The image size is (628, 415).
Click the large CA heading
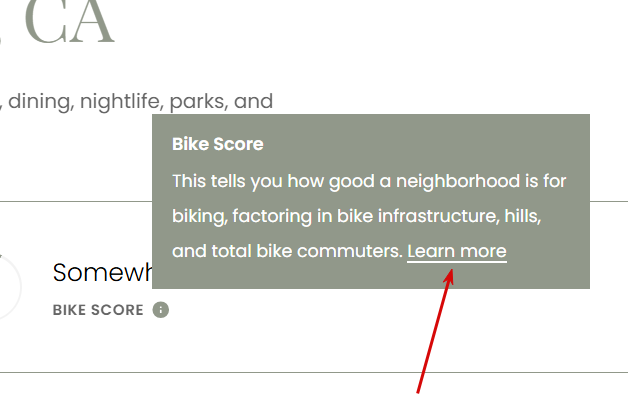tap(70, 22)
